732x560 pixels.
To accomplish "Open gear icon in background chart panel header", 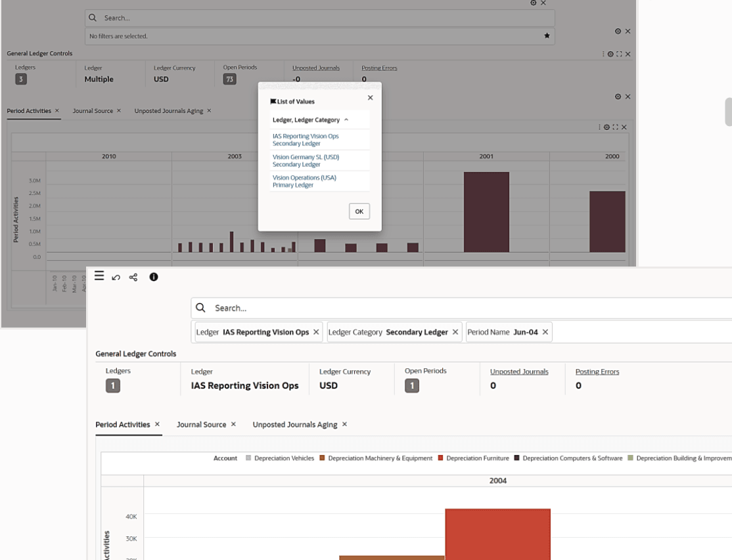I will [x=606, y=127].
